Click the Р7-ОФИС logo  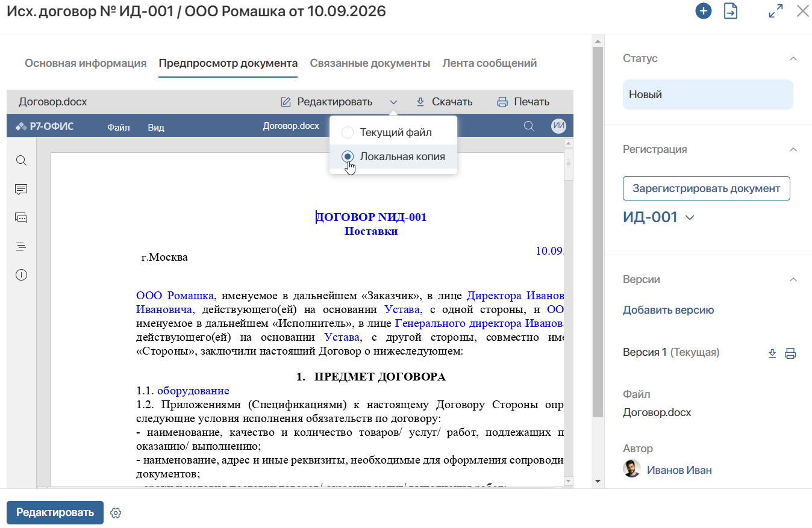[45, 126]
